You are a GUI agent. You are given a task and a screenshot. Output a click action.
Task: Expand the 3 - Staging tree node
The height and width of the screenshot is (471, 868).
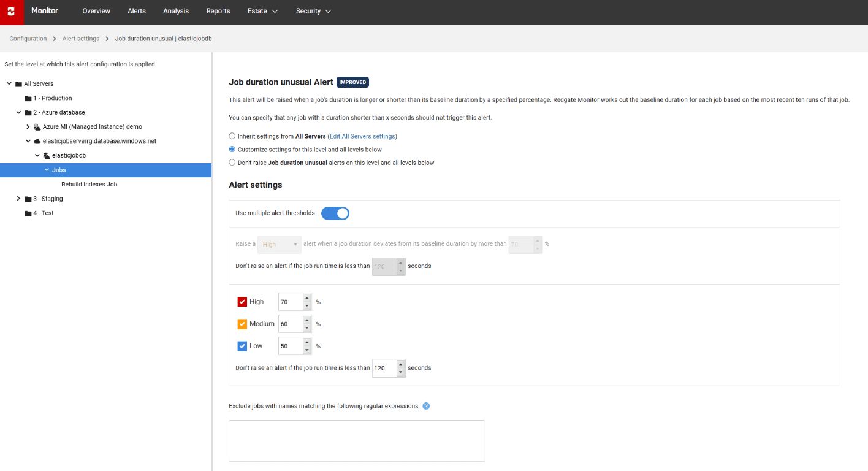point(18,199)
